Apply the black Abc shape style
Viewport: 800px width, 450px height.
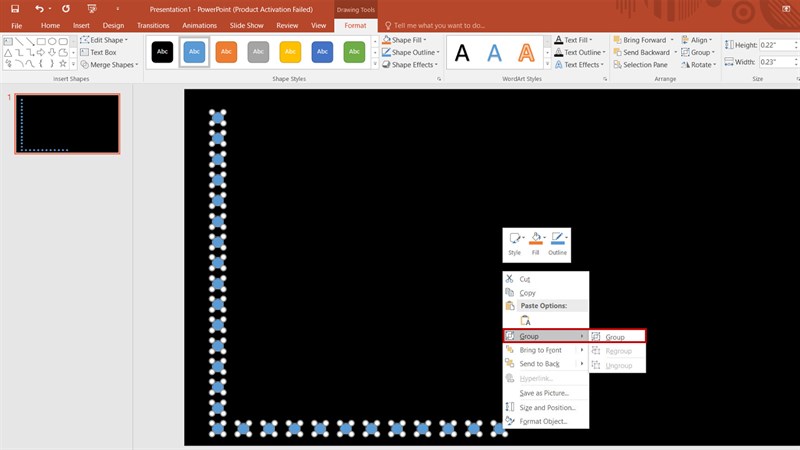[x=162, y=52]
